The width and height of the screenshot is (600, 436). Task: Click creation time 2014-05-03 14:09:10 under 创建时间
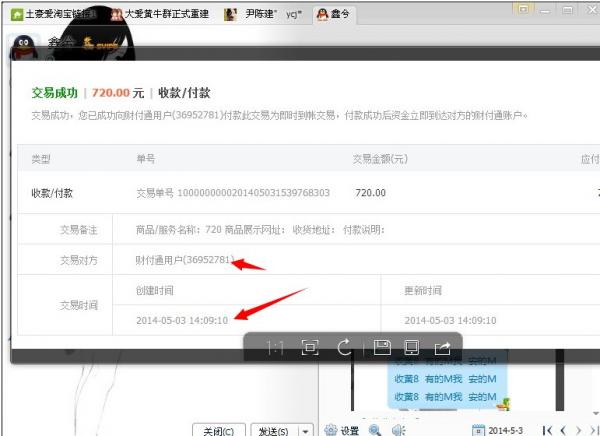[x=182, y=320]
